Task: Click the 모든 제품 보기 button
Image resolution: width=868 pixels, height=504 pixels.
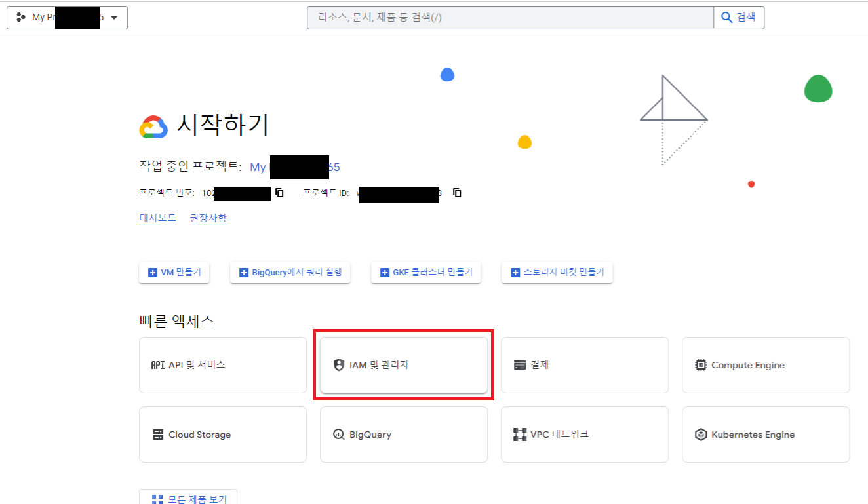Action: pos(188,498)
